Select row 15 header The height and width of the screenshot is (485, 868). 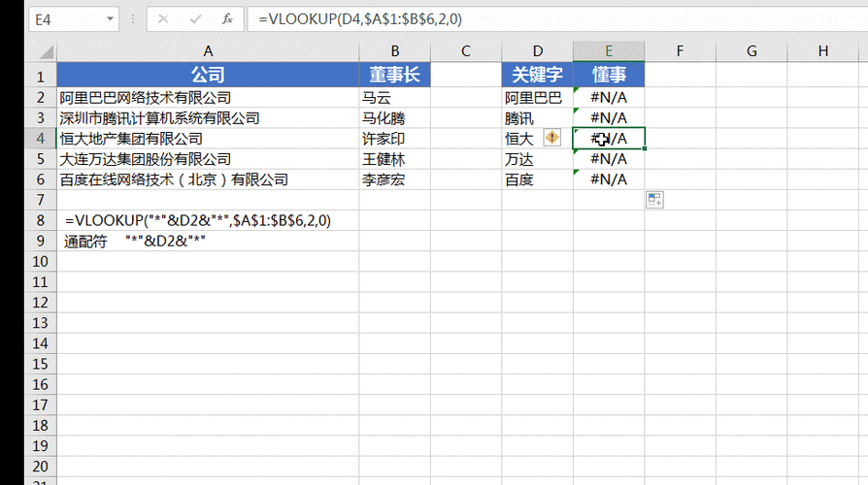tap(41, 364)
